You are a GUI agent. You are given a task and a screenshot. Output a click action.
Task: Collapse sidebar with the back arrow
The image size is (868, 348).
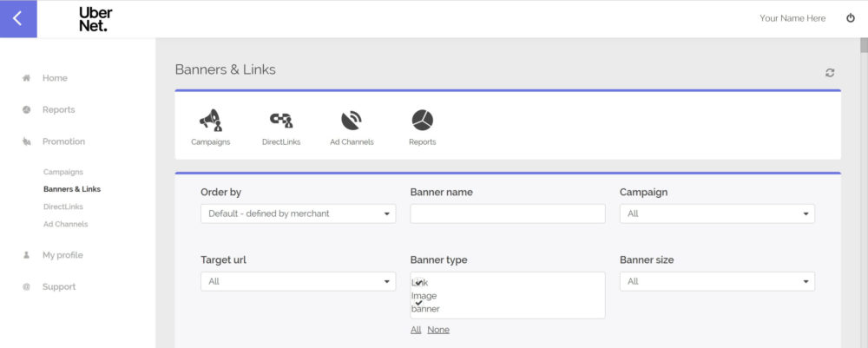(x=18, y=18)
